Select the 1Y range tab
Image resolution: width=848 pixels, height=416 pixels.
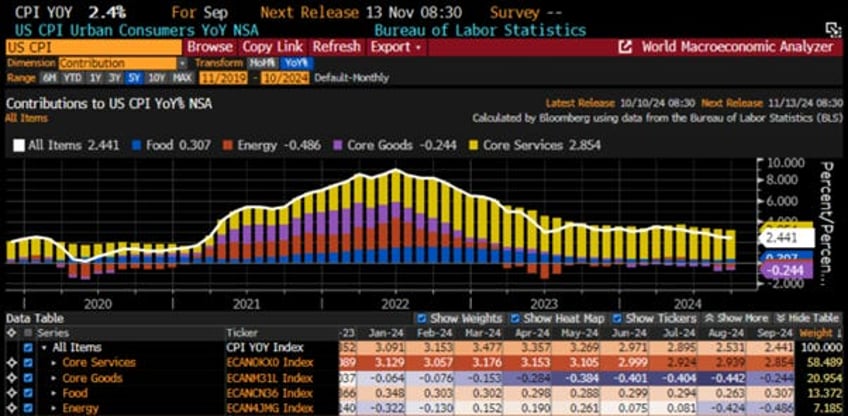tap(96, 78)
